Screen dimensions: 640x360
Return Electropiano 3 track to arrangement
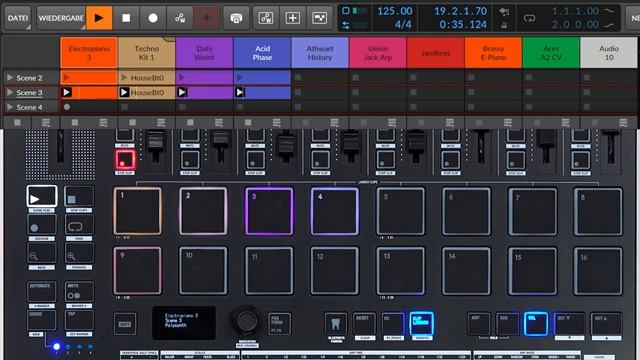tap(103, 122)
